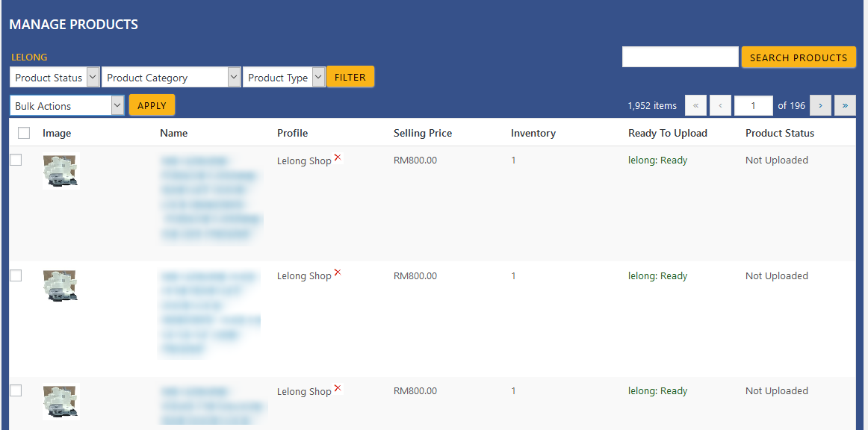Screen dimensions: 868x430
Task: Open the second product thumbnail image
Action: point(61,286)
